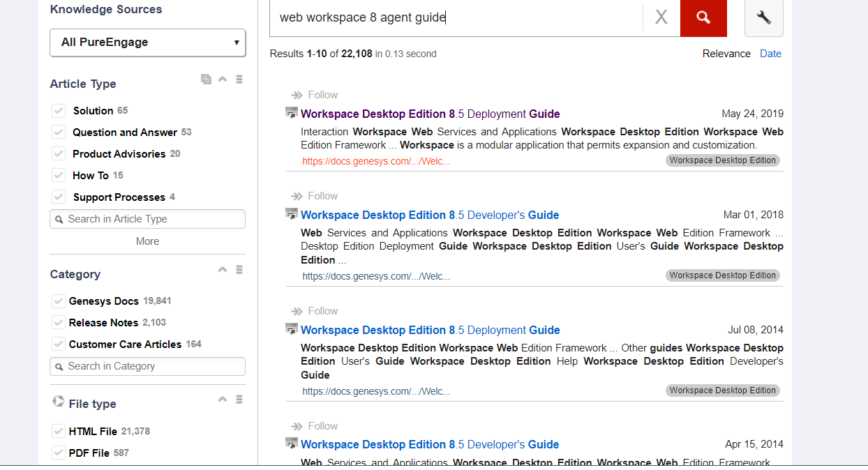Screen dimensions: 868x470
Task: Open Deployment Guide result dated May 24, 2019
Action: click(431, 114)
